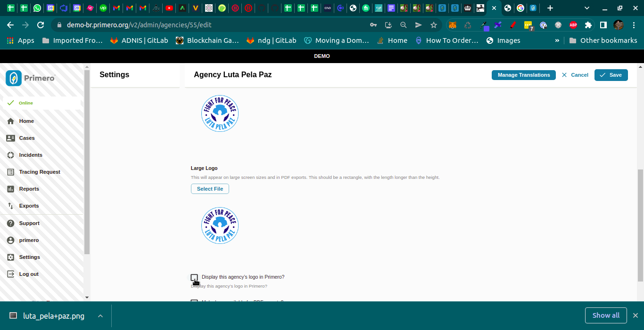Toggle the browser side panel icon
Viewport: 644px width, 330px height.
603,25
